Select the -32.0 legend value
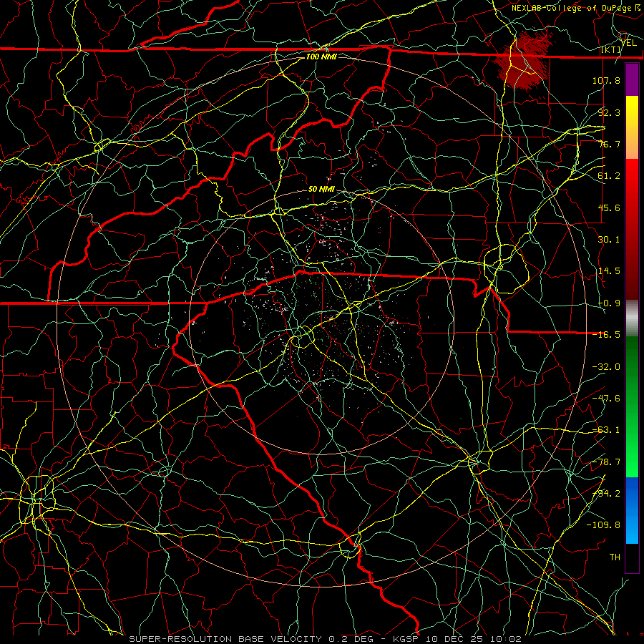 pyautogui.click(x=606, y=367)
